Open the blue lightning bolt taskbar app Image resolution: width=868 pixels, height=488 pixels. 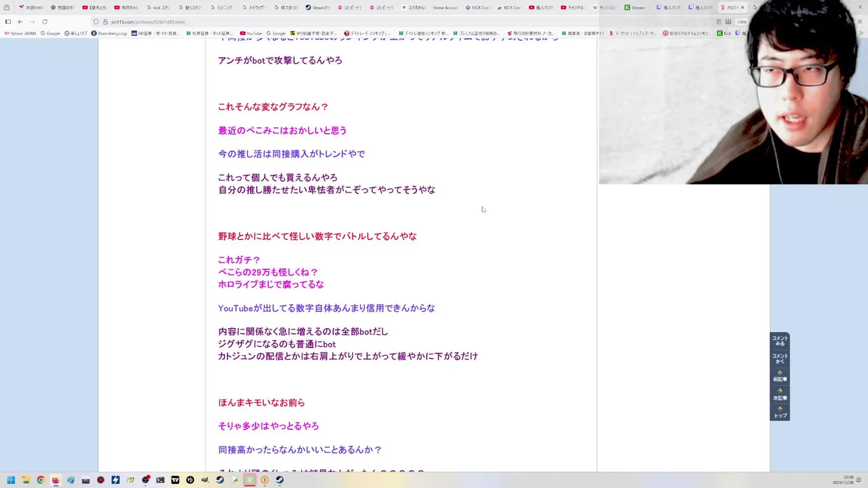[x=115, y=480]
